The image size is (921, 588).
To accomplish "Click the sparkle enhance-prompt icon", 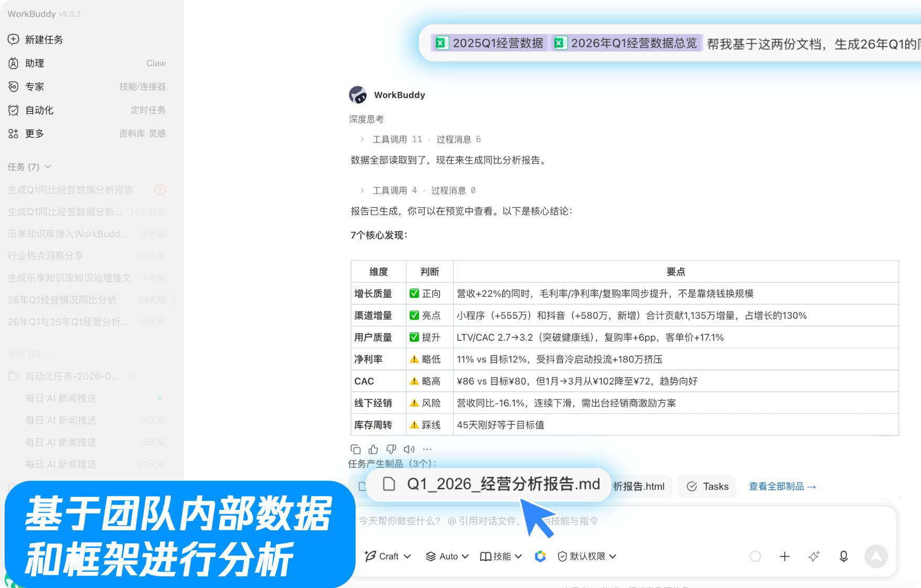I will (x=814, y=557).
